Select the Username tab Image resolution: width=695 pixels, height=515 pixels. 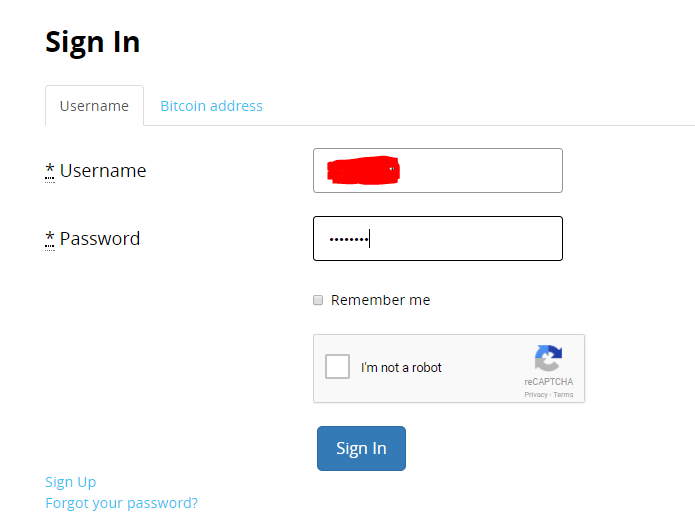(x=94, y=106)
